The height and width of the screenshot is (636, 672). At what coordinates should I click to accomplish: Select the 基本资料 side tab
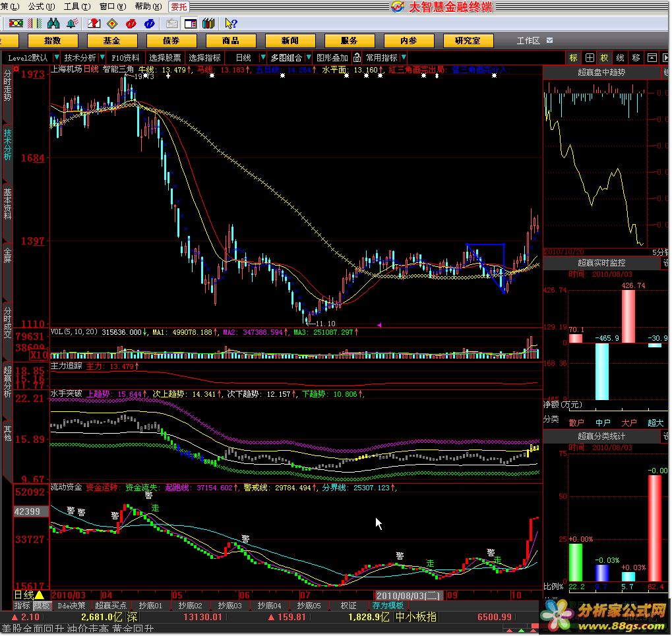coord(7,204)
